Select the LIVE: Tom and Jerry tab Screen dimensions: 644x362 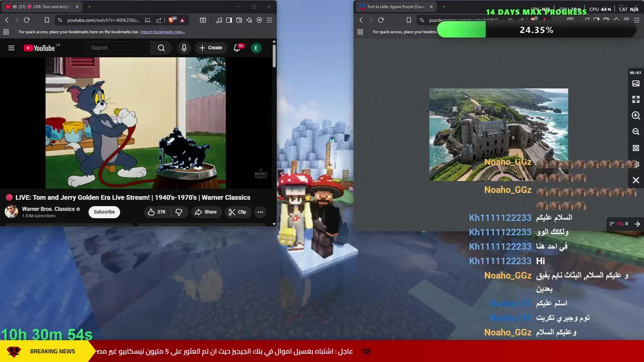42,7
